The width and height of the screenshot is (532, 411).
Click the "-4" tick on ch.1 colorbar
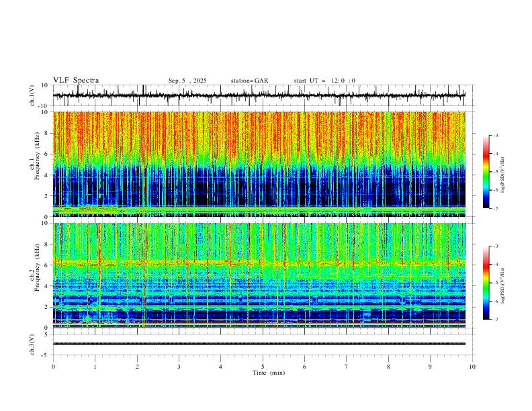(x=495, y=154)
